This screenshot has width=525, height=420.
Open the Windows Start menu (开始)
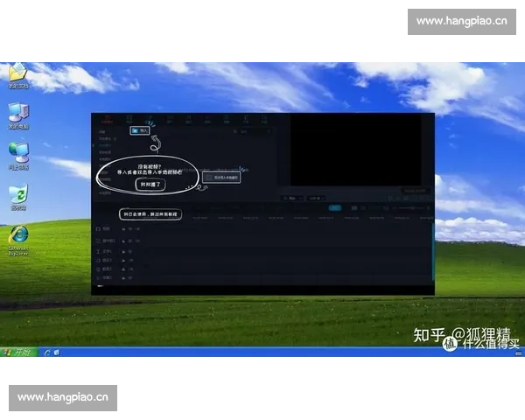(x=17, y=352)
